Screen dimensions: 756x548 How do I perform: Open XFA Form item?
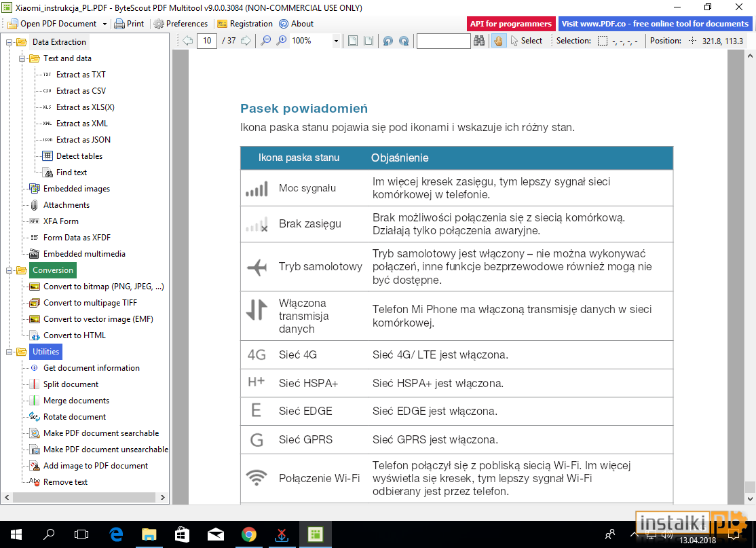(x=61, y=221)
